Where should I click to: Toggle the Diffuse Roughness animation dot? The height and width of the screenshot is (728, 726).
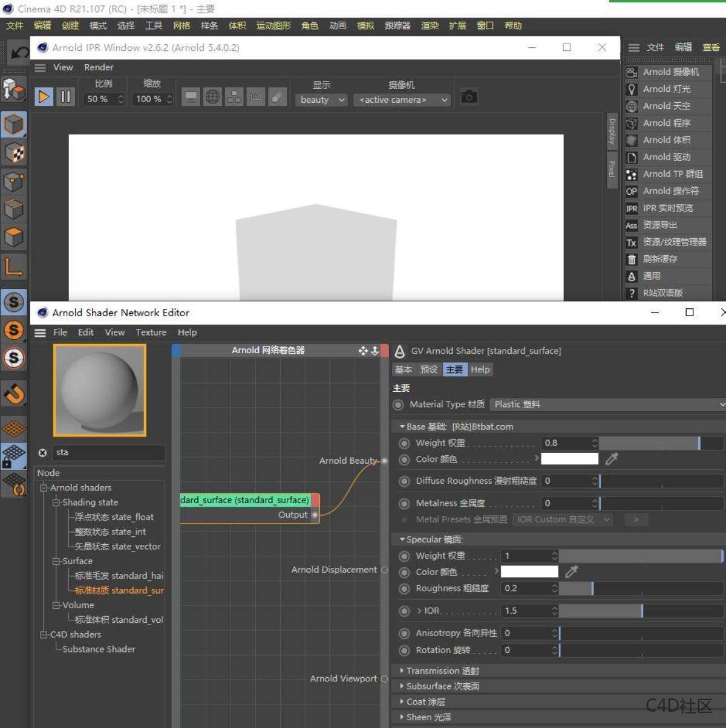(x=404, y=481)
